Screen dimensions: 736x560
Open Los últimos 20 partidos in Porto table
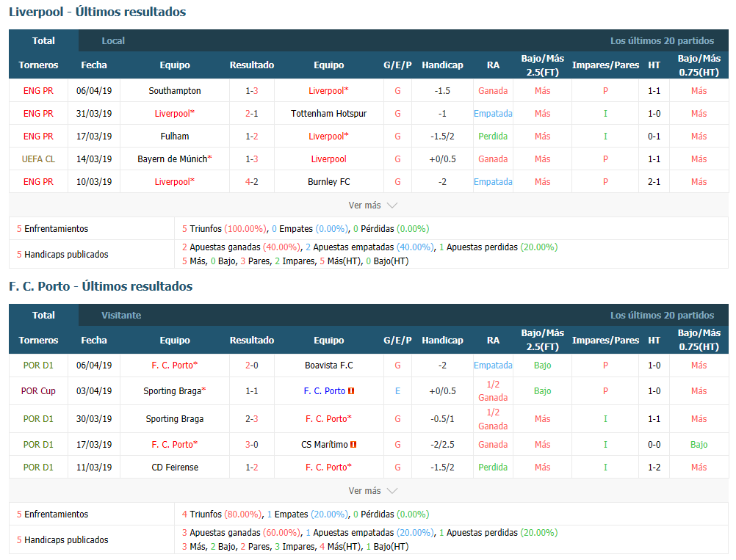point(662,315)
